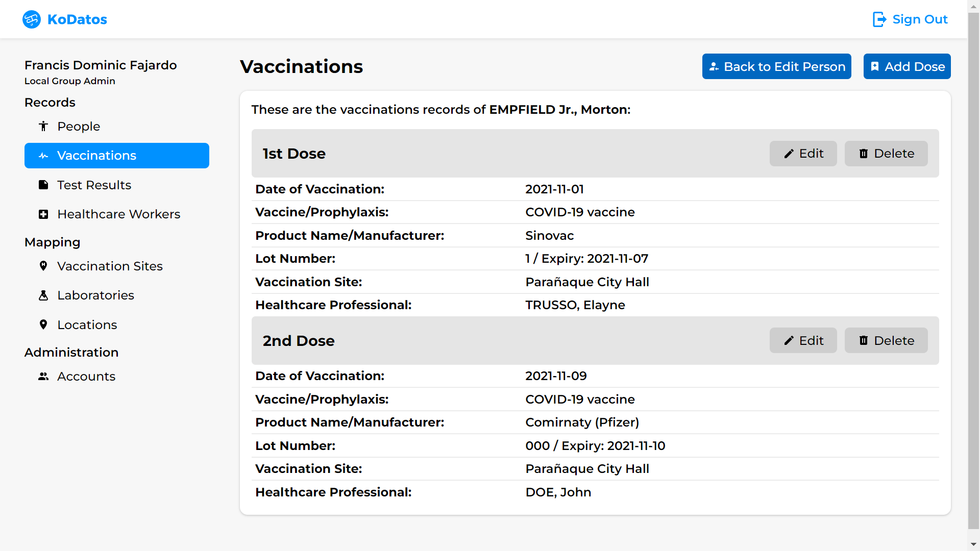Click the KoDatos logo icon
Screen dimensions: 980x551
(32, 19)
